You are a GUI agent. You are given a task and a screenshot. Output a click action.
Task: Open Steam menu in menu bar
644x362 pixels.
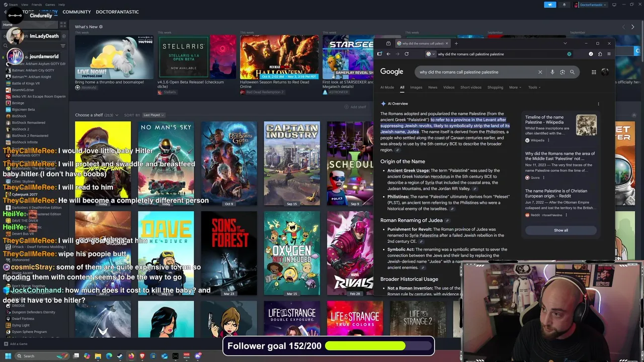[x=13, y=5]
